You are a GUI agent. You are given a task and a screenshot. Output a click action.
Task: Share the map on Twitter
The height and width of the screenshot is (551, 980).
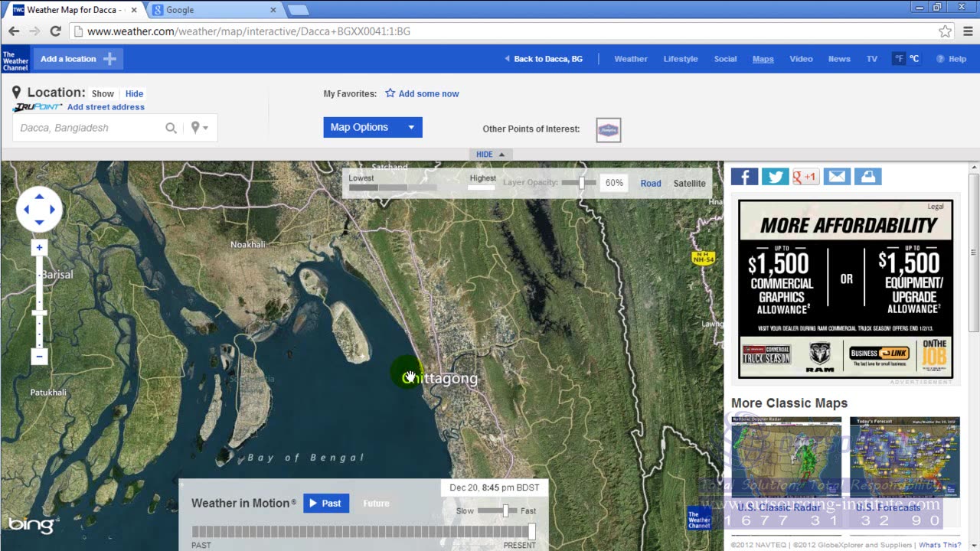[775, 177]
